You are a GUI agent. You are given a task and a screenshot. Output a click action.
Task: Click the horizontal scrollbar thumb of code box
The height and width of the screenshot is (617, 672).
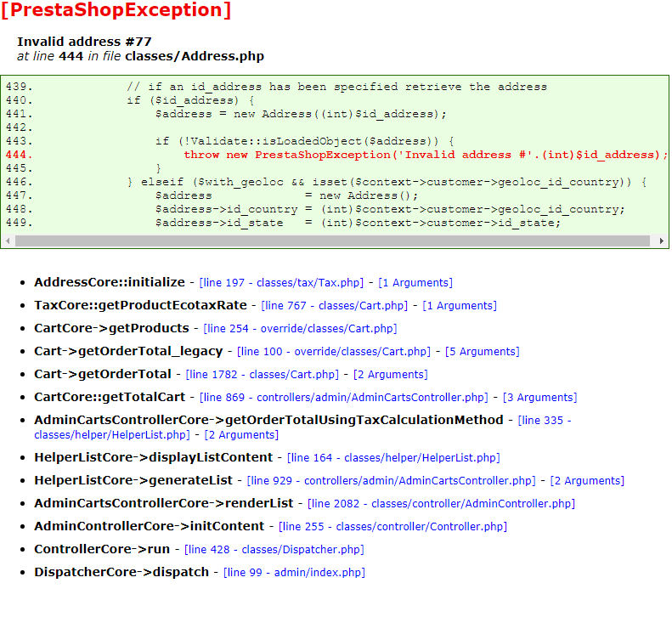pyautogui.click(x=332, y=241)
